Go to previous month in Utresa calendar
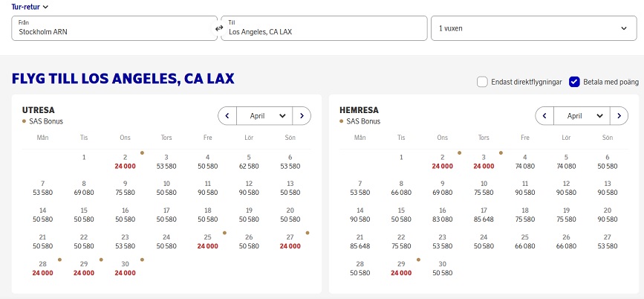Viewport: 644px width, 299px height. click(227, 116)
